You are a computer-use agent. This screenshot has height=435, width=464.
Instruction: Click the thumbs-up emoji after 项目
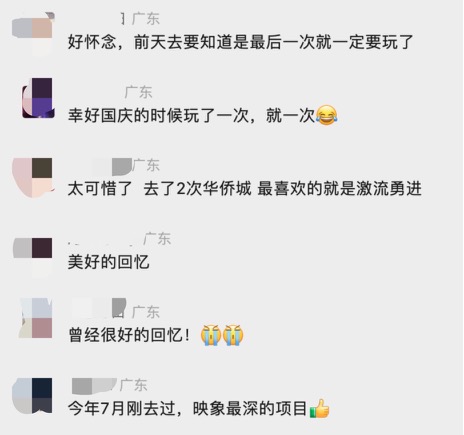pyautogui.click(x=320, y=409)
